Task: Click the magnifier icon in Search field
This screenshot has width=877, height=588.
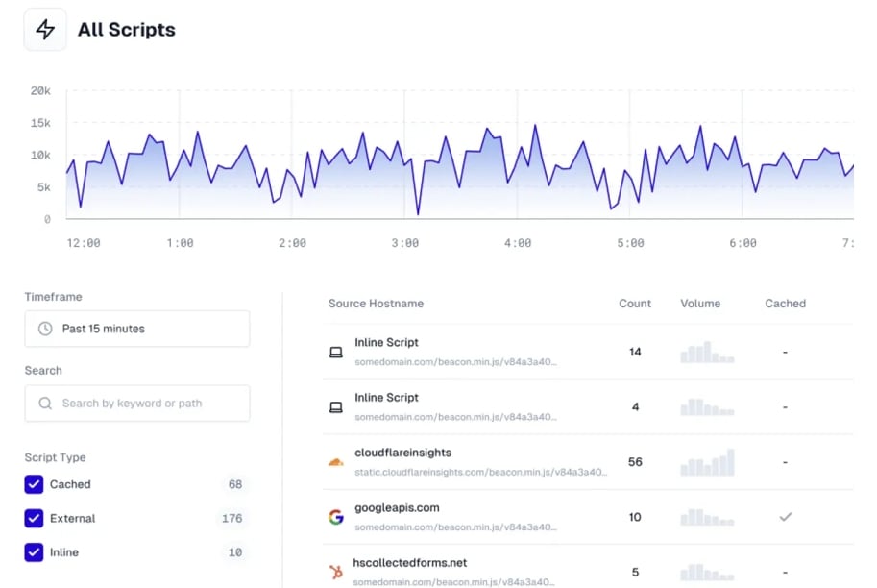Action: pos(45,404)
